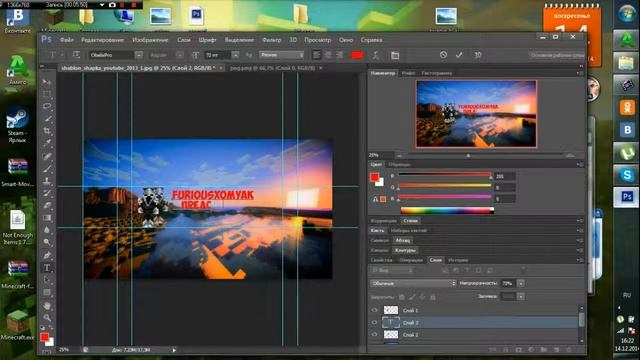Select the Move tool
Screen dimensions: 640x360
47,82
